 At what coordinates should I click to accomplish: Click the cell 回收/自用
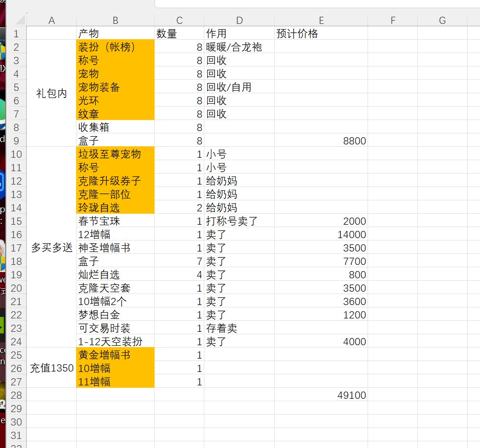click(239, 87)
